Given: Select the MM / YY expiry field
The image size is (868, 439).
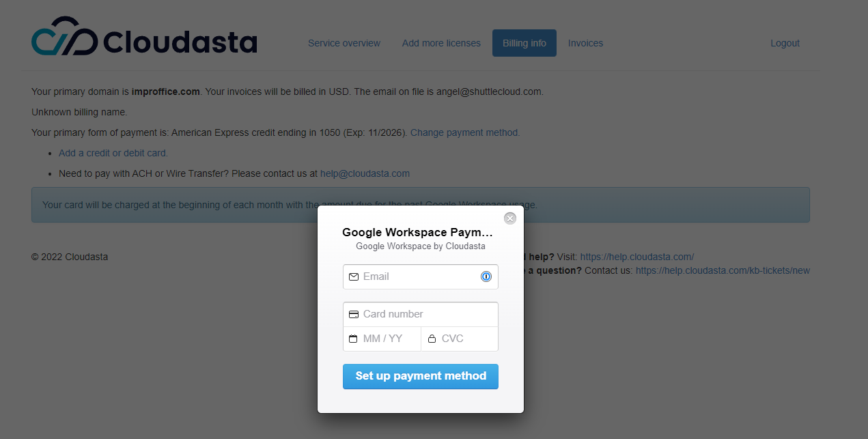Looking at the screenshot, I should click(382, 339).
